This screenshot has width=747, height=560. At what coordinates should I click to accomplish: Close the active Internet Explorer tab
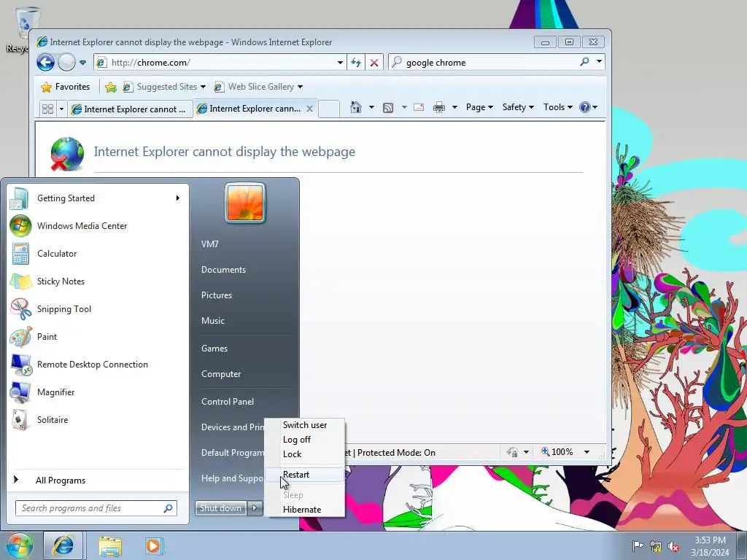point(309,109)
